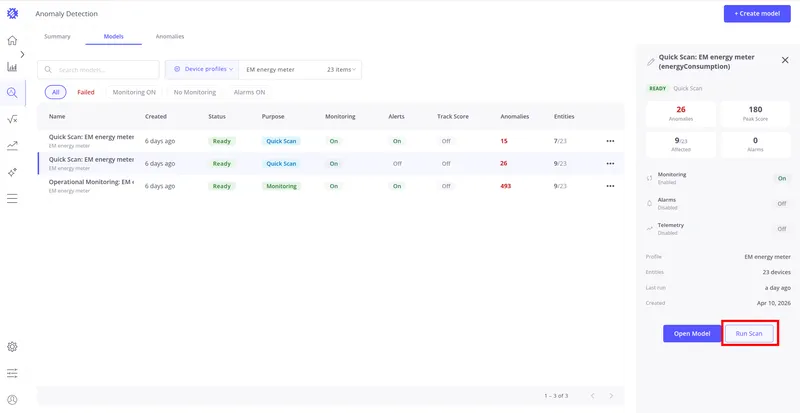Filter by No Monitoring
The height and width of the screenshot is (413, 800).
click(194, 92)
